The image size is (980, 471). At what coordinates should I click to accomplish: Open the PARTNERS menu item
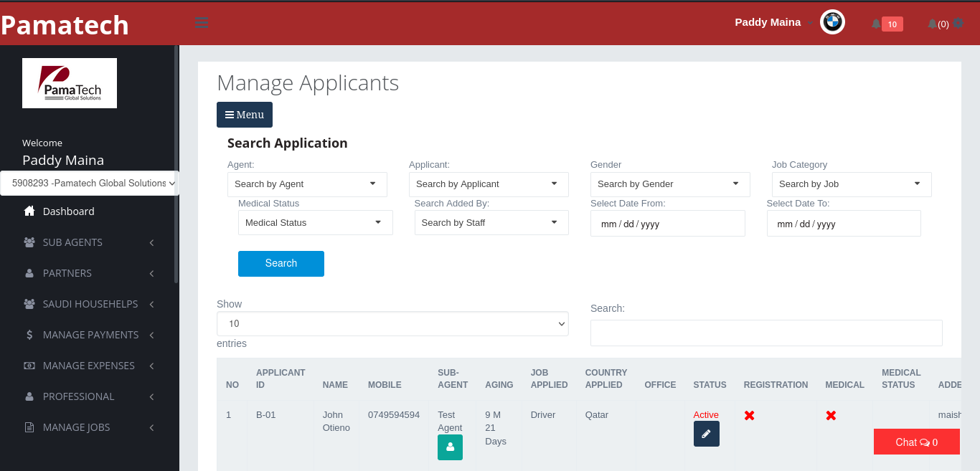click(89, 273)
